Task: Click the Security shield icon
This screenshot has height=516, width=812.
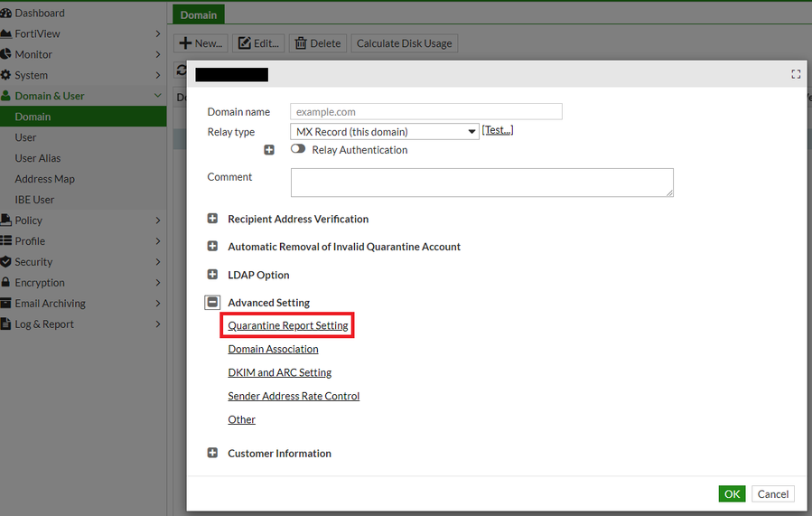Action: (6, 262)
